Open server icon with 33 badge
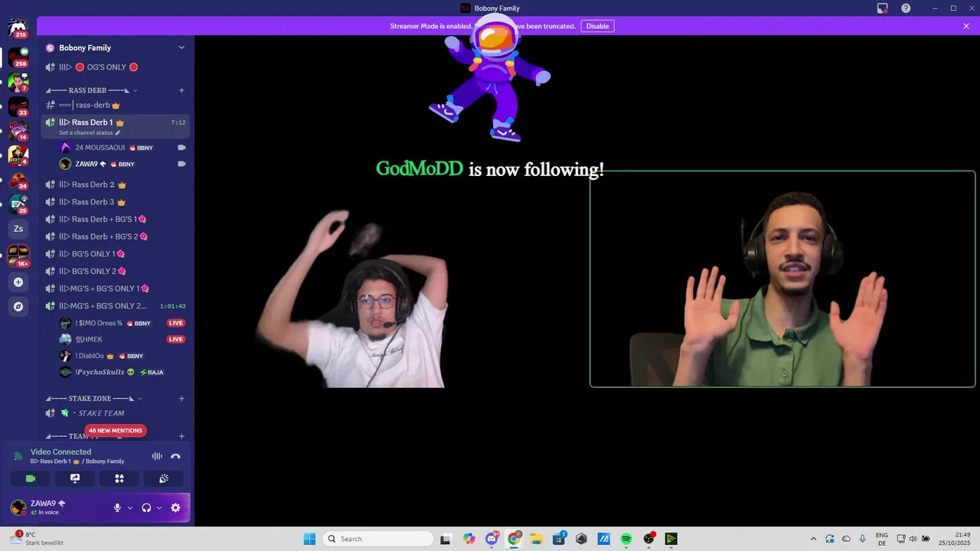Screen dimensions: 980x551 [x=18, y=106]
